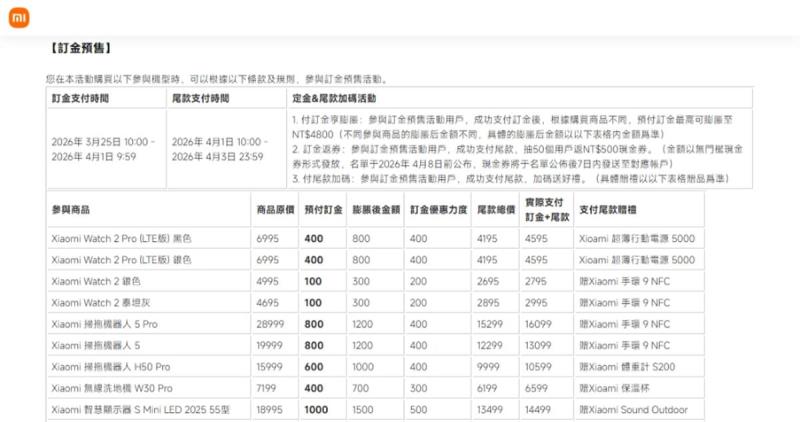This screenshot has width=800, height=422.
Task: Click the 訂金優惠力度 table header
Action: pos(439,210)
